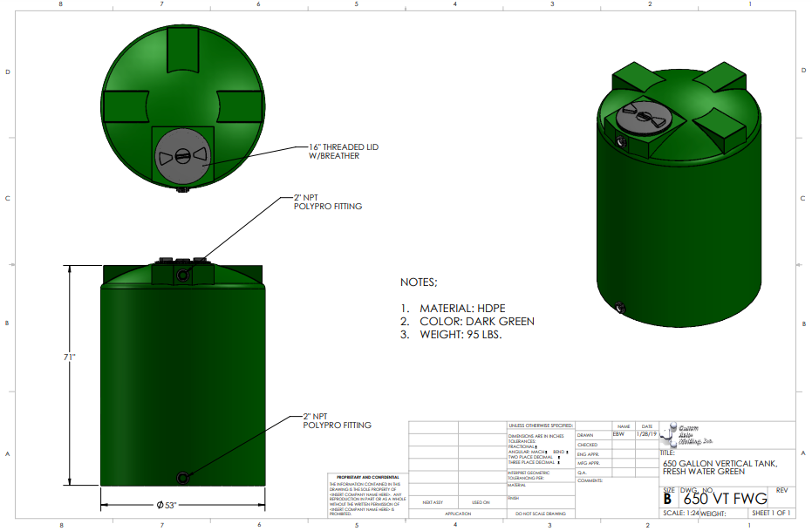Image resolution: width=812 pixels, height=531 pixels.
Task: Select the lower 2" NPT POLYPRO FITTING label
Action: tap(337, 421)
